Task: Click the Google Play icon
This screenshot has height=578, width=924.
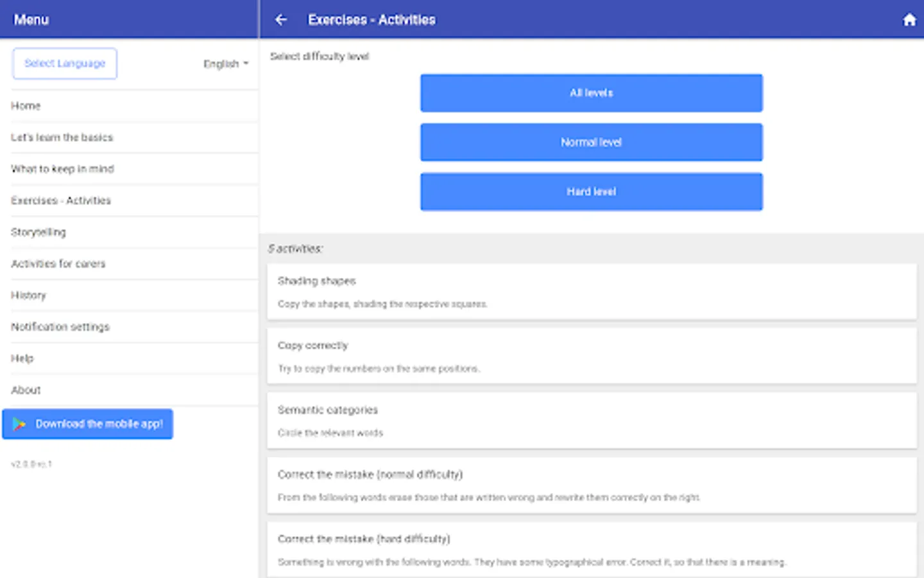Action: click(19, 424)
